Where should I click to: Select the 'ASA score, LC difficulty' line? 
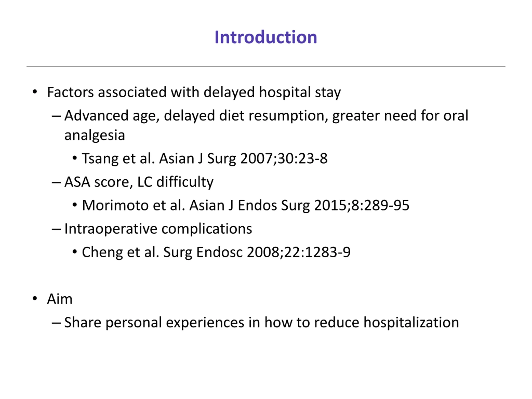139,182
